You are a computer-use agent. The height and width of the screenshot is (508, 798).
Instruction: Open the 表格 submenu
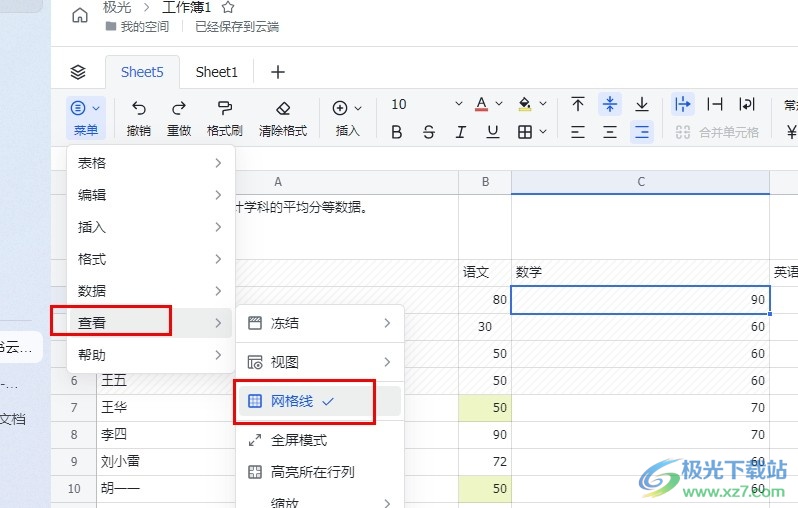coord(150,163)
